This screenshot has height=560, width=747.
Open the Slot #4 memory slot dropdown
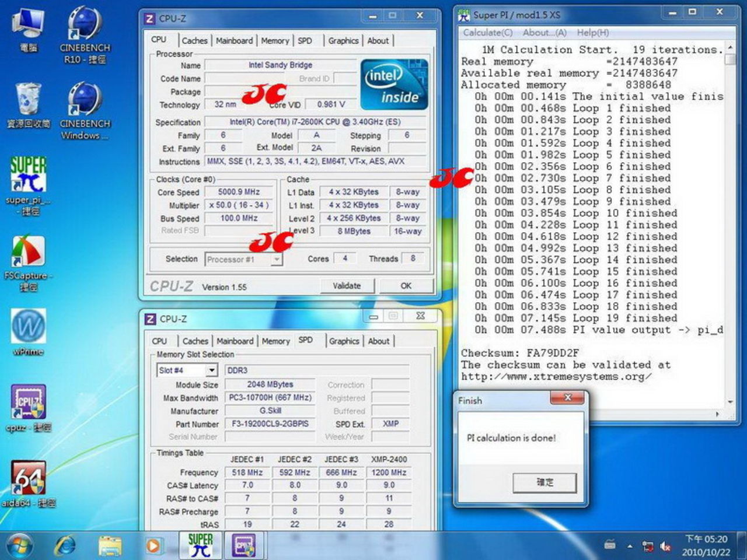[x=212, y=370]
